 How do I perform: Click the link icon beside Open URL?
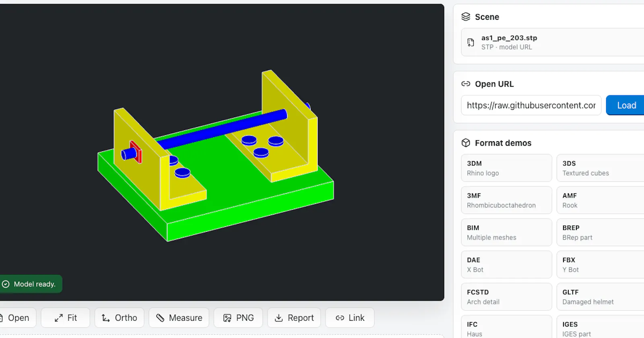[466, 84]
